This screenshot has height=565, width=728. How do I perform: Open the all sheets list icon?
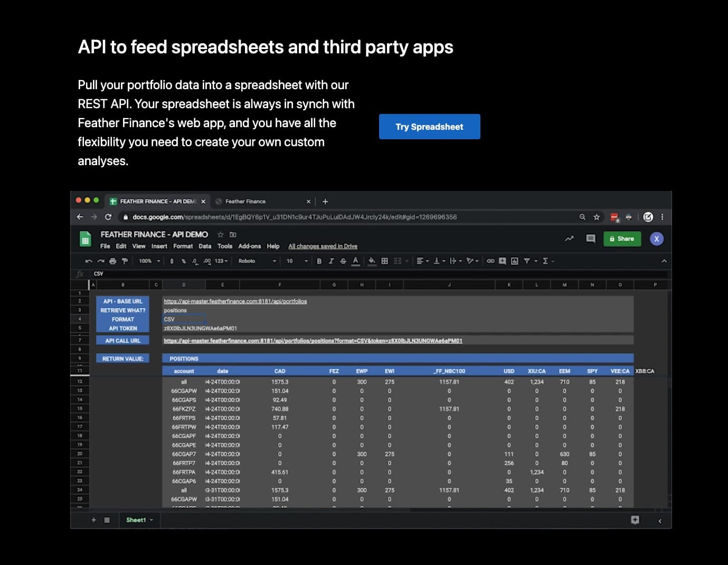[x=107, y=520]
